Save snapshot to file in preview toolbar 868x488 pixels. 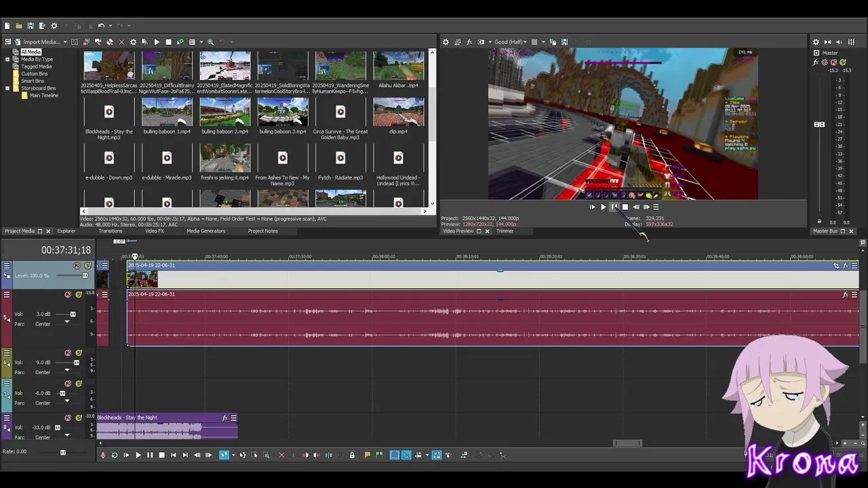tap(565, 42)
